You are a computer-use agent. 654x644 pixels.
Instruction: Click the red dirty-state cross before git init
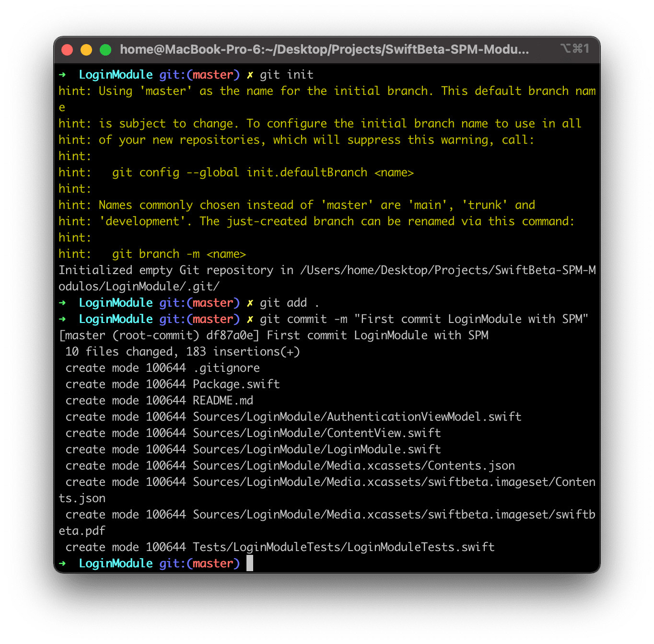coord(250,75)
